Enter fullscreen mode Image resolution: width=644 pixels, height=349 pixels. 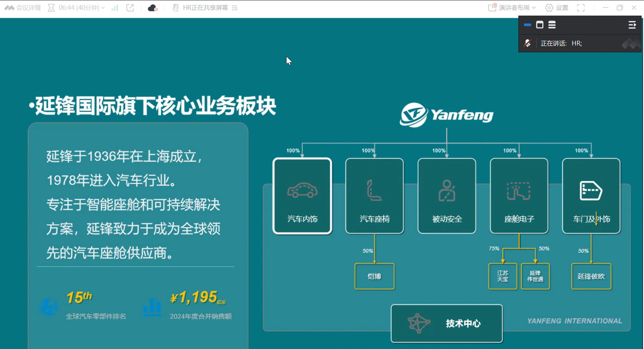581,8
